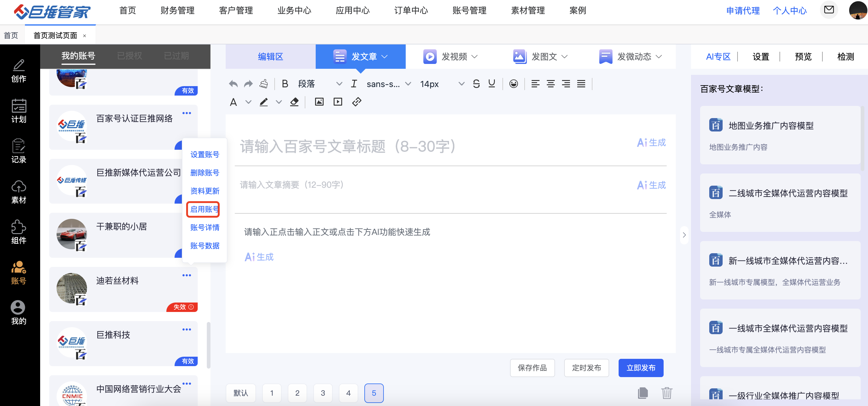
Task: Open the emoji picker
Action: 513,84
